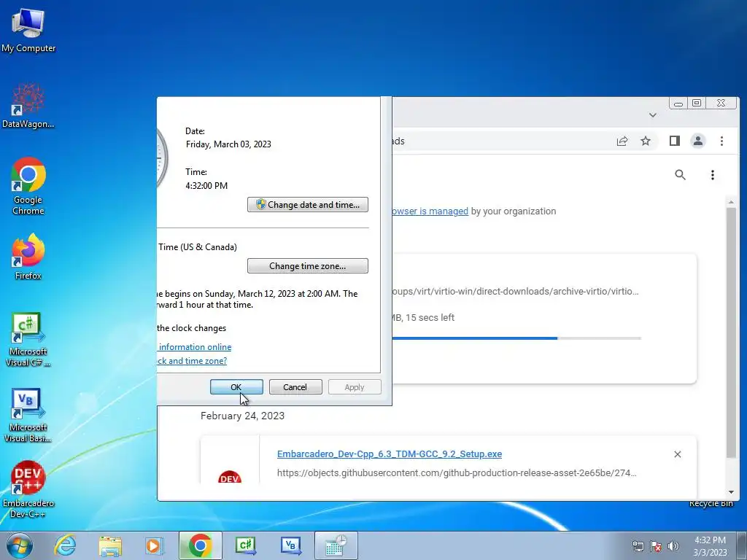Open the 'information online' link
This screenshot has width=747, height=560.
(195, 347)
